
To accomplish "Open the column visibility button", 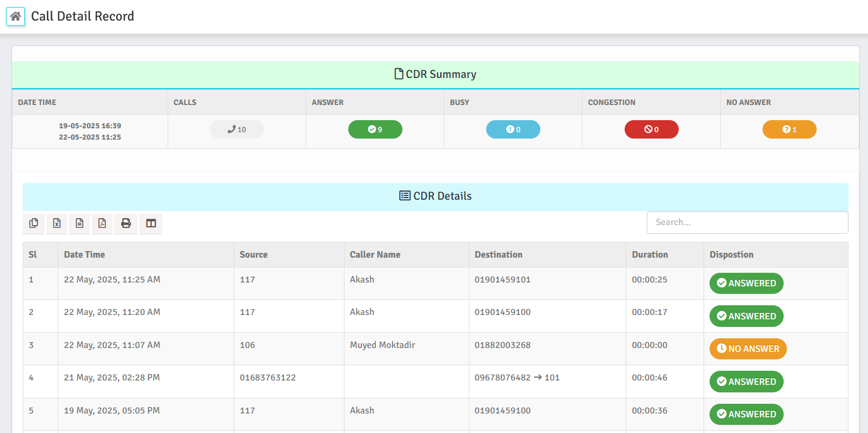I will [x=151, y=223].
